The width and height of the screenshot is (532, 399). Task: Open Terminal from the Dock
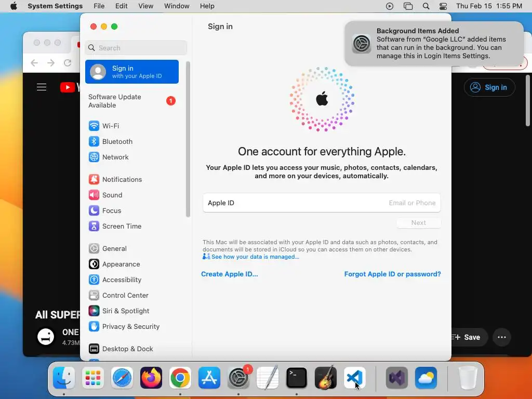click(297, 378)
